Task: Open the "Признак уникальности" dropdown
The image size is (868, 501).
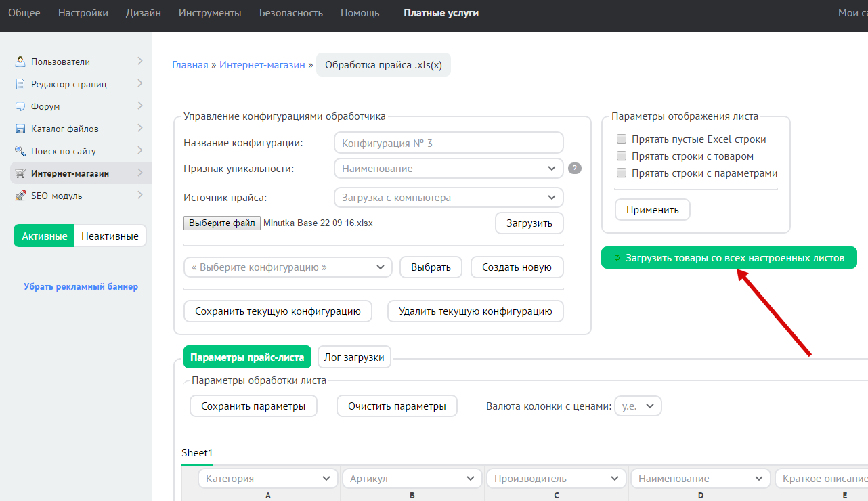Action: (448, 169)
